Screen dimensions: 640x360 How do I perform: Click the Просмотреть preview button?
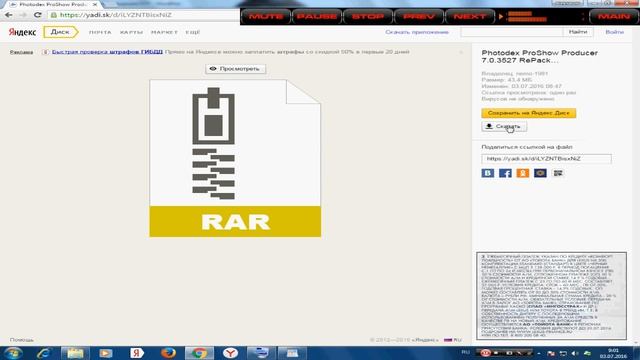236,69
